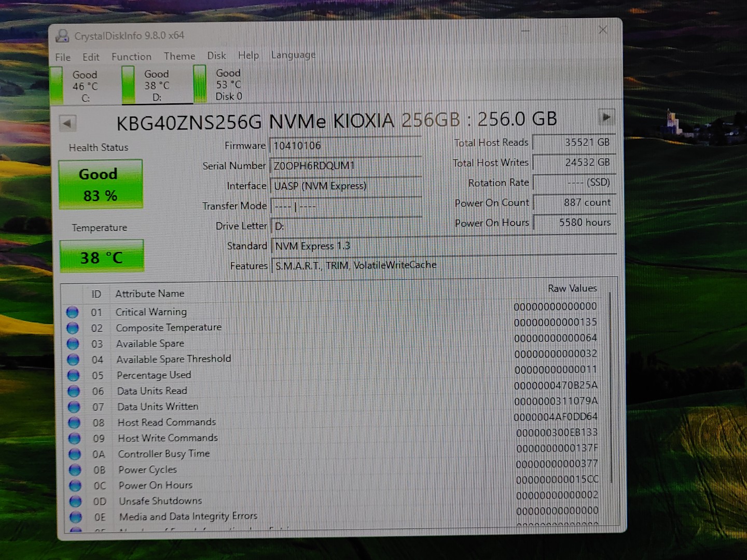747x560 pixels.
Task: Click status orb for Media and Data Integrity Errors
Action: click(76, 517)
